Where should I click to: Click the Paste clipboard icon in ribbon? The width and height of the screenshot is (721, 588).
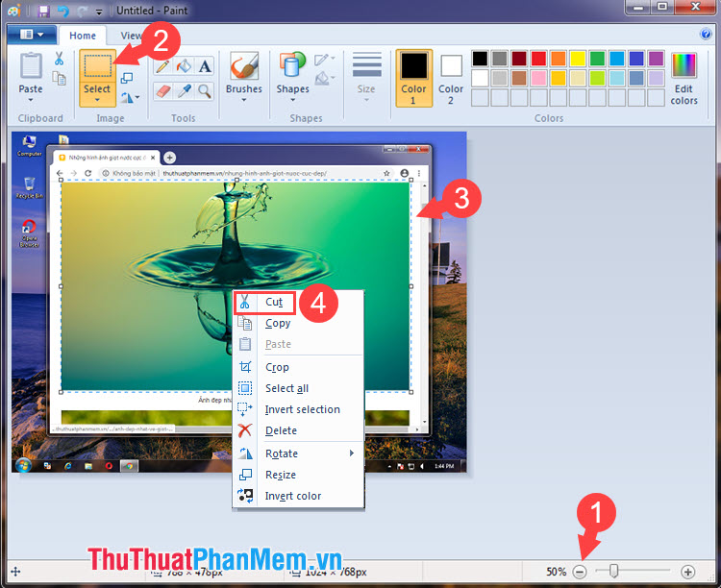31,65
